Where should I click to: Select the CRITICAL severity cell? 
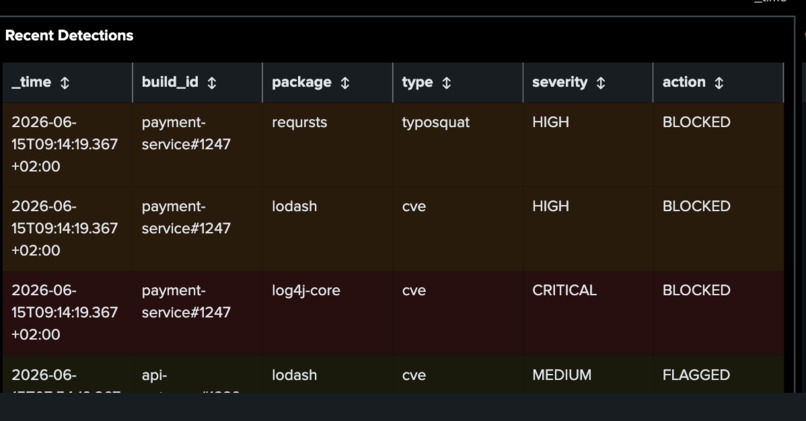(x=564, y=290)
